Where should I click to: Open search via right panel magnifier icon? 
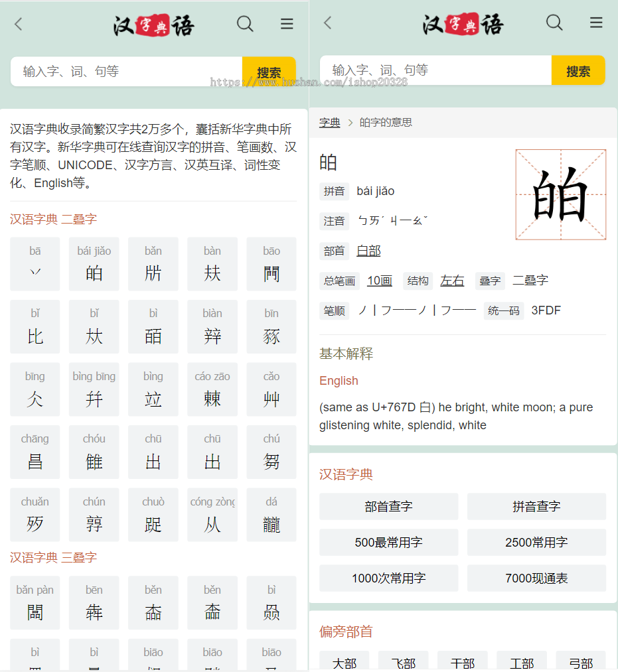(554, 23)
